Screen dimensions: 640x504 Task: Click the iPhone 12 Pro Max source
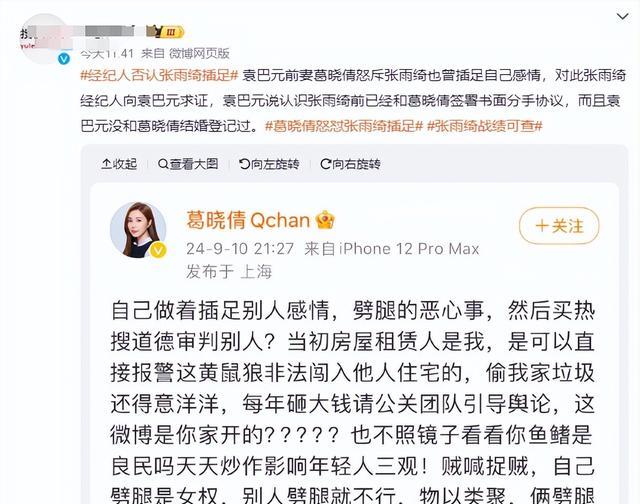[x=409, y=249]
